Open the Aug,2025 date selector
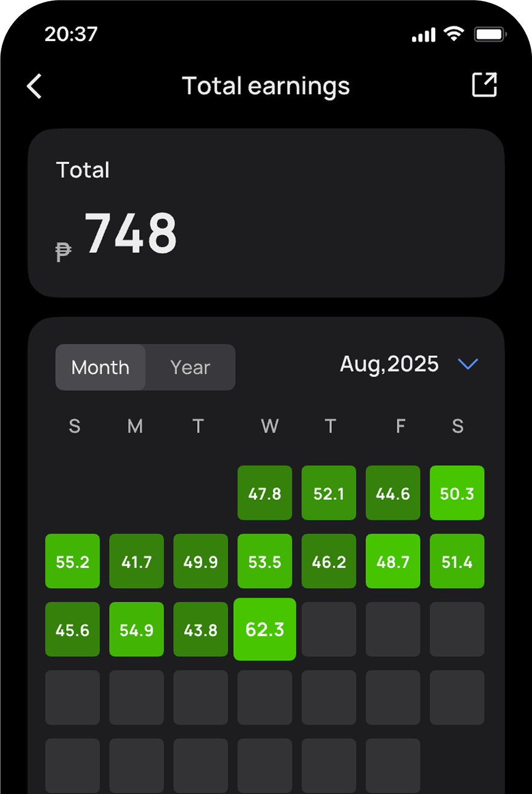The height and width of the screenshot is (794, 532). click(x=389, y=365)
